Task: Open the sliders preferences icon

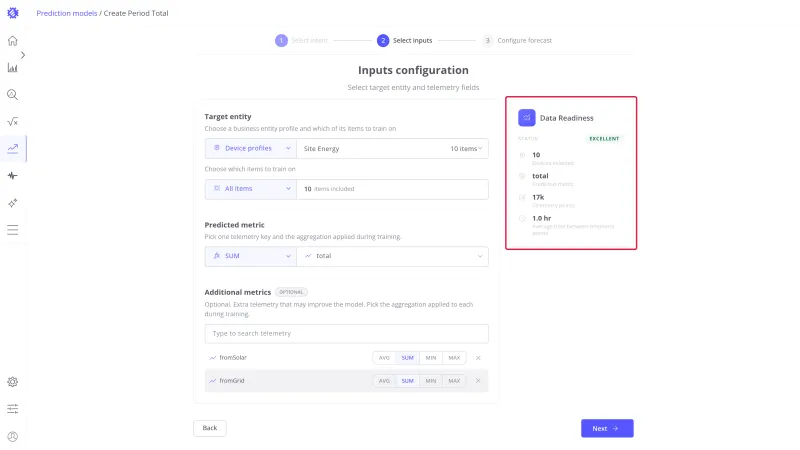Action: (13, 409)
